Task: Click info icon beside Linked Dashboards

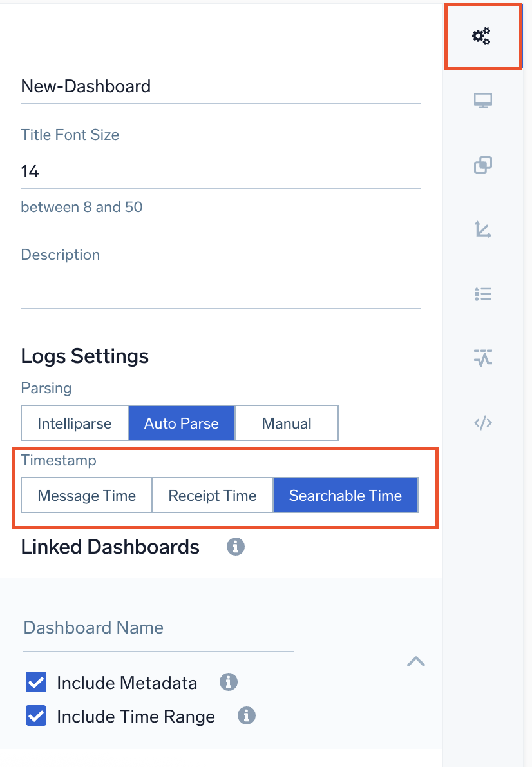Action: [236, 547]
